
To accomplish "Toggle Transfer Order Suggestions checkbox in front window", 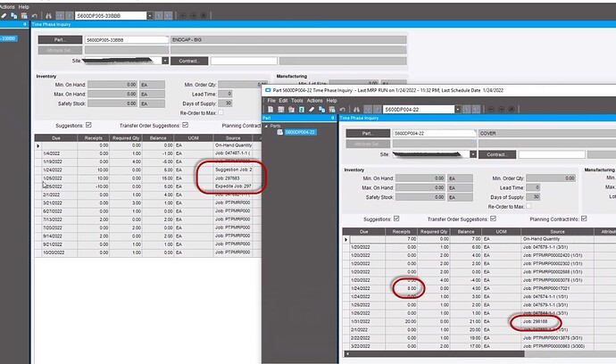I will 493,219.
